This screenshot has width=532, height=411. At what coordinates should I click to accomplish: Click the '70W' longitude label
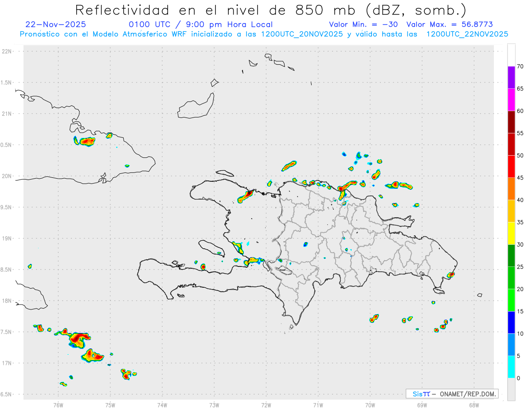pyautogui.click(x=370, y=405)
